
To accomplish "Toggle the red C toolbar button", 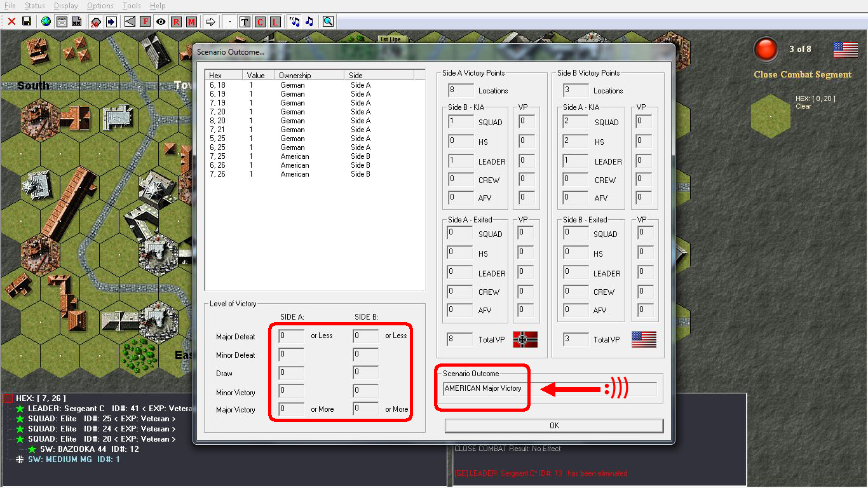I will coord(260,22).
